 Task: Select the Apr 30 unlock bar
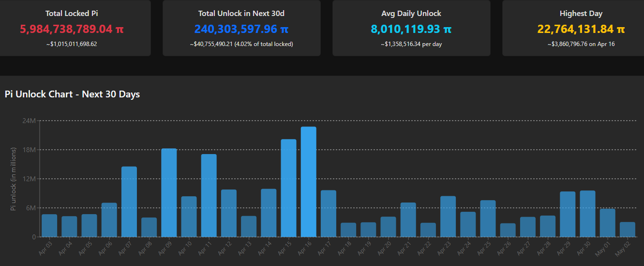click(587, 214)
